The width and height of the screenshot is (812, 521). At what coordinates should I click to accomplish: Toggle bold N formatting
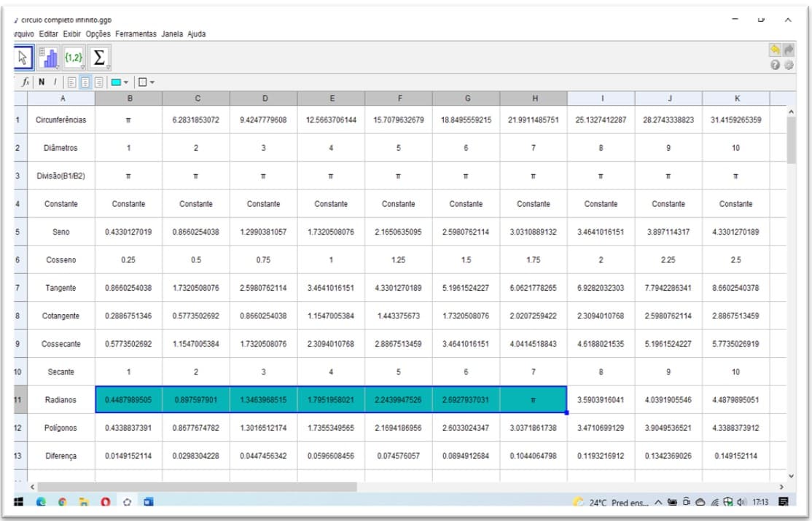(x=42, y=82)
